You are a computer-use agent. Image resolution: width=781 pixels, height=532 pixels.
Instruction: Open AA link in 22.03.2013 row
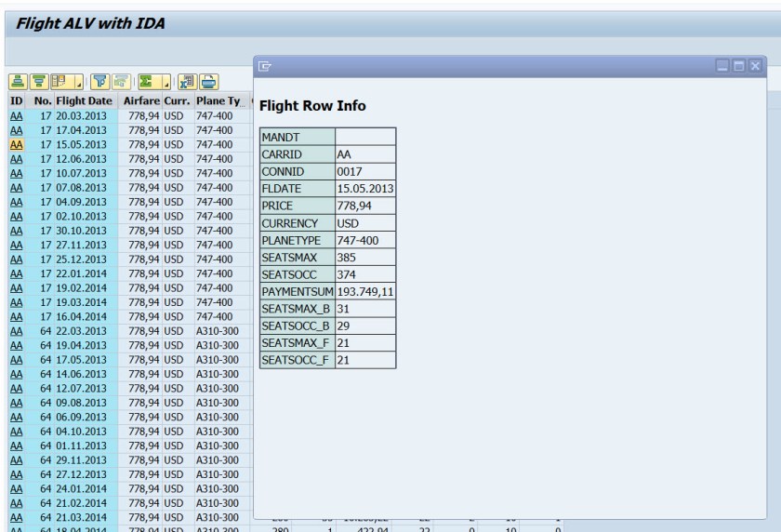[17, 332]
